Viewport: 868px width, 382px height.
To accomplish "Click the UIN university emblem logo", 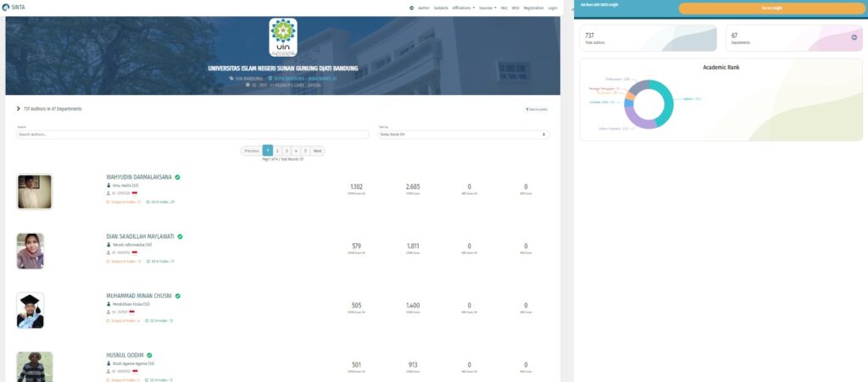I will tap(283, 37).
